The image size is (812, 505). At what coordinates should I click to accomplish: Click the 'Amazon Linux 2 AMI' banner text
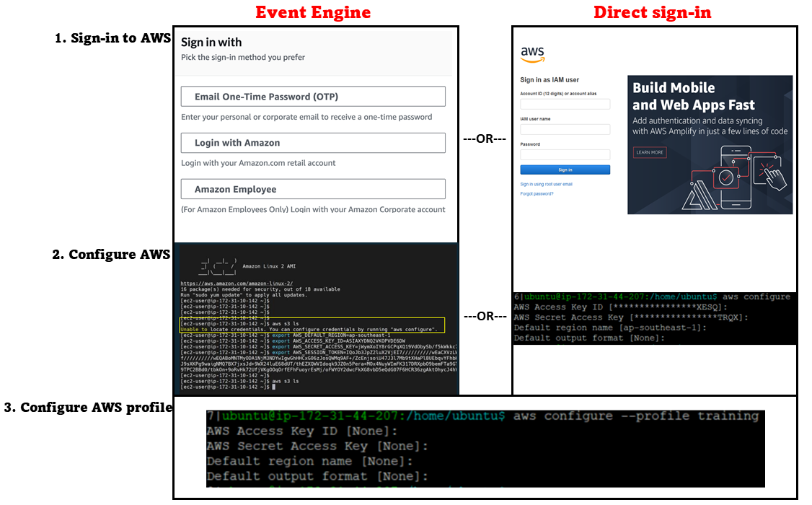pos(269,266)
